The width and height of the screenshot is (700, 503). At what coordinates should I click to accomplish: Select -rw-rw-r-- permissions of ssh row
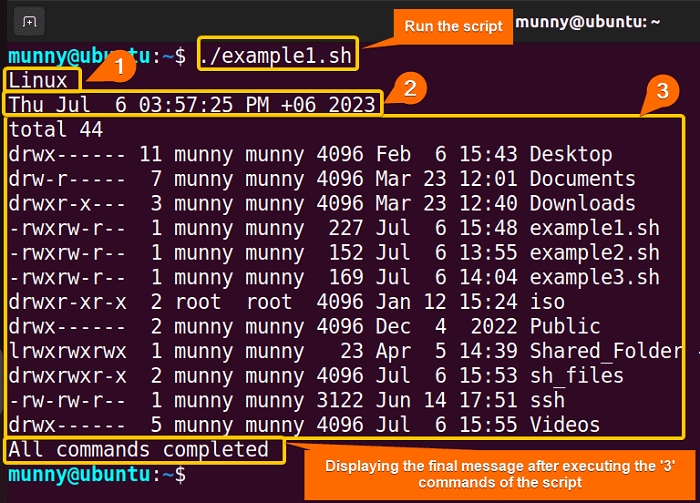click(67, 400)
